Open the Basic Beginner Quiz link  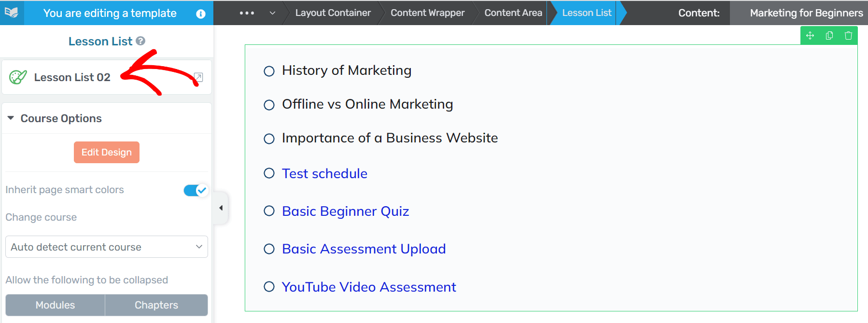click(x=345, y=211)
